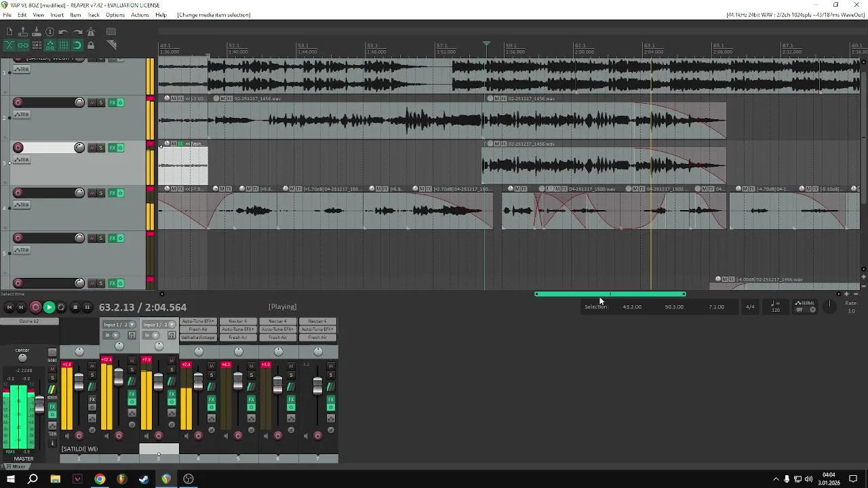This screenshot has width=868, height=488.
Task: Click the New Project toolbar icon
Action: click(x=9, y=32)
